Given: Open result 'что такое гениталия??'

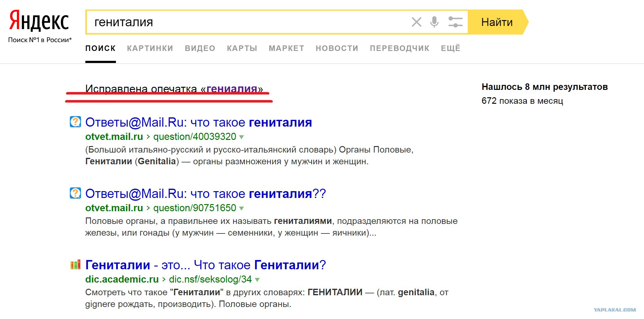Looking at the screenshot, I should coord(206,194).
